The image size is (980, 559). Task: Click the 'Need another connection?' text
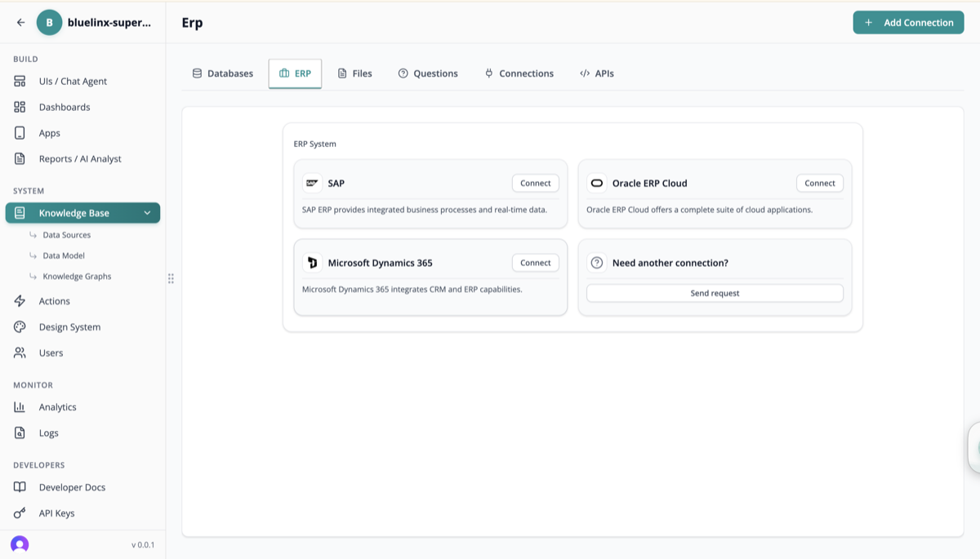(x=670, y=263)
